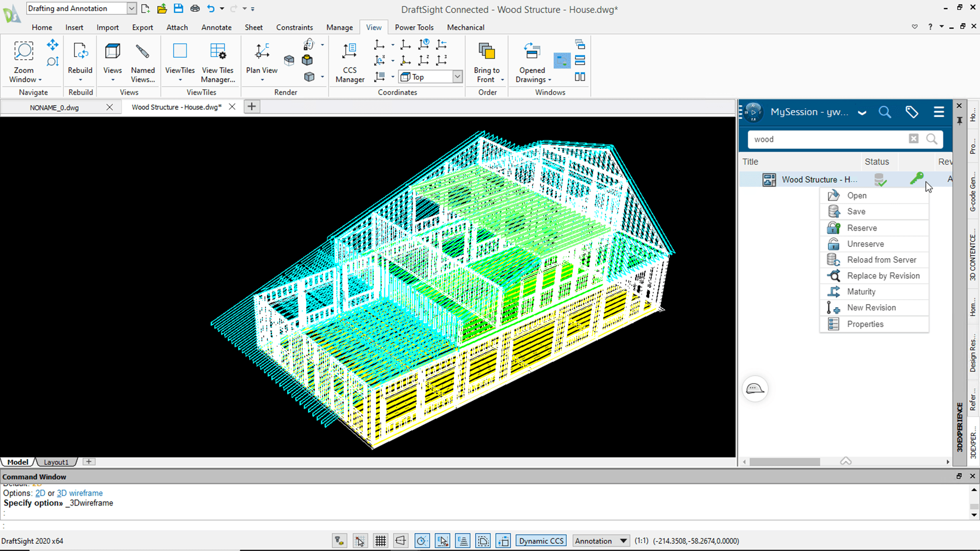Toggle Annotation scale selector
The width and height of the screenshot is (980, 551).
(x=600, y=540)
